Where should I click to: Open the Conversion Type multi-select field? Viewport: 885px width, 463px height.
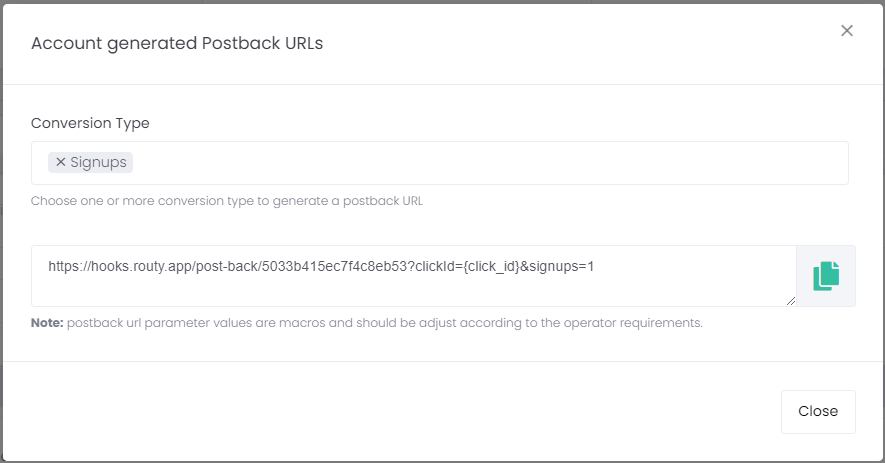[x=440, y=163]
